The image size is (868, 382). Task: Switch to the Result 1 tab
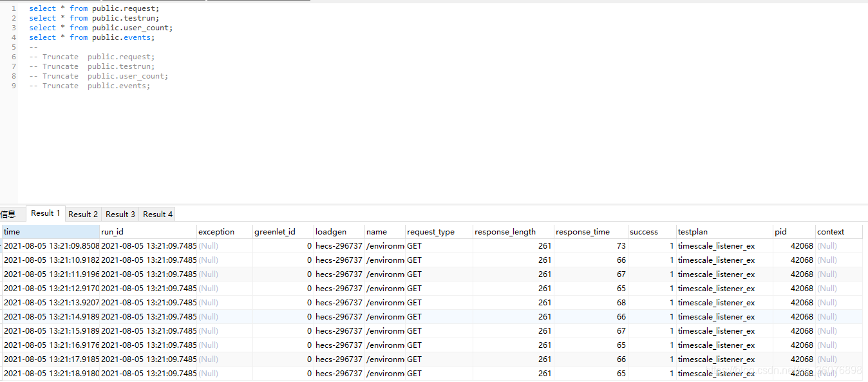click(x=45, y=213)
